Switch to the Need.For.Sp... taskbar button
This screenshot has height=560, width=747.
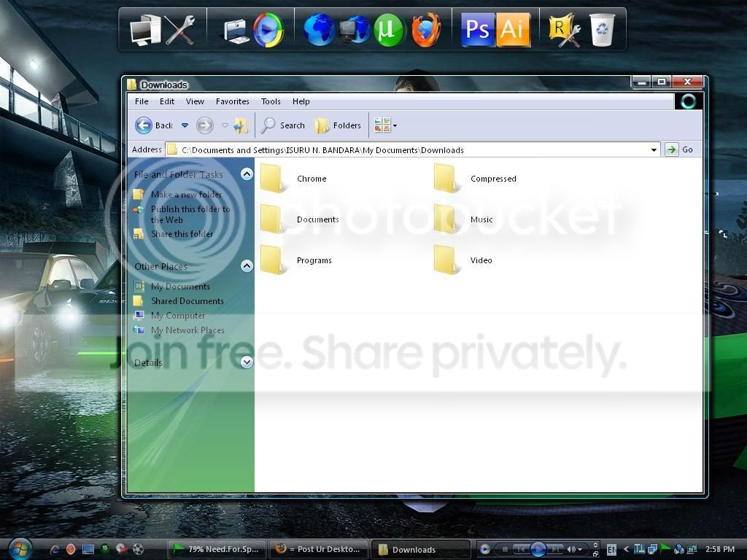[x=217, y=549]
